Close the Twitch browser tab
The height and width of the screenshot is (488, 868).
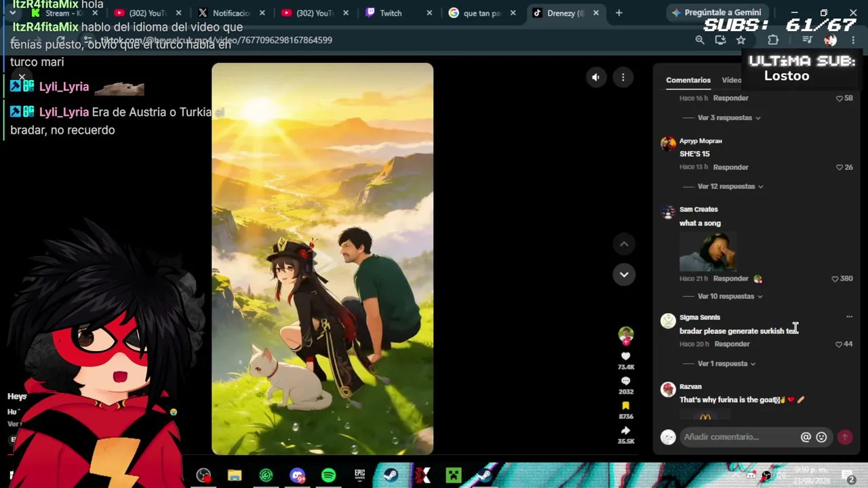[429, 13]
